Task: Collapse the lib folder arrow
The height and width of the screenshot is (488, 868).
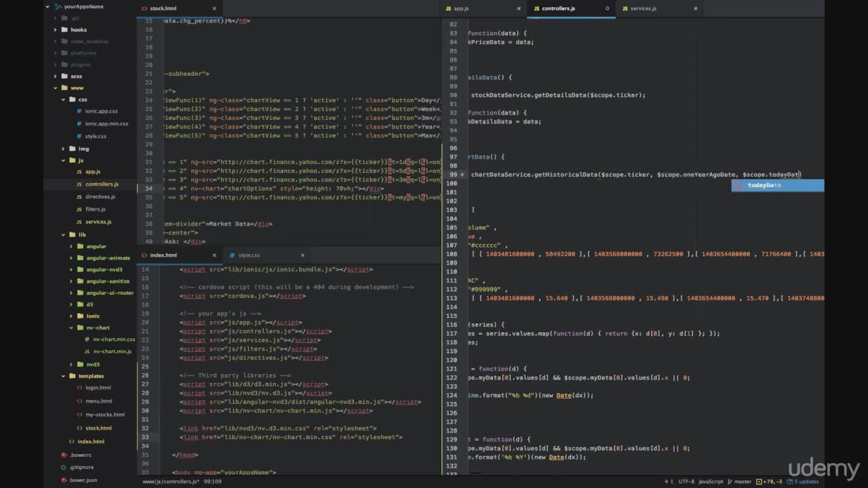Action: (x=64, y=235)
